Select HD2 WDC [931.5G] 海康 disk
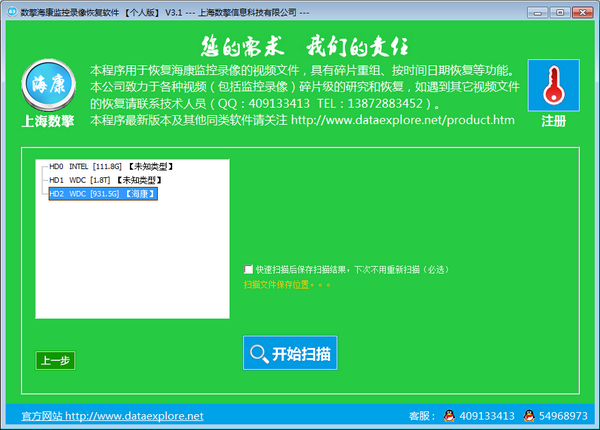Screen dimensions: 600x430 tap(103, 194)
